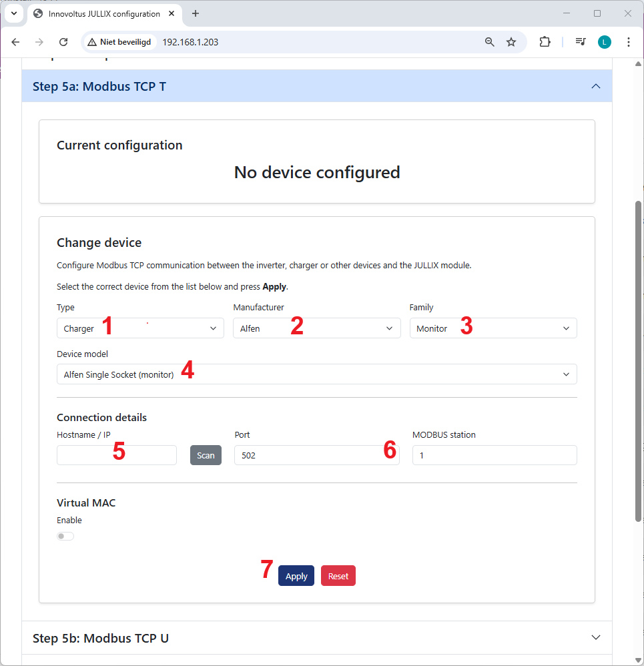Open the Type dropdown showing Charger

click(x=140, y=328)
